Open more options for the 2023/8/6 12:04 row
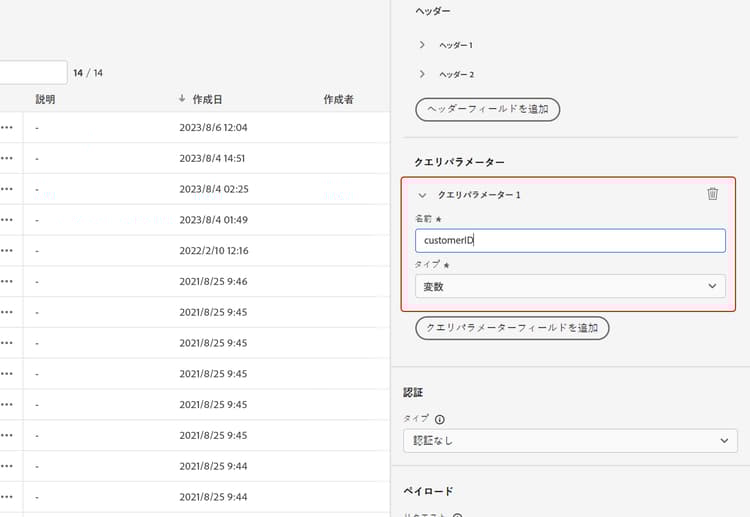 [7, 128]
